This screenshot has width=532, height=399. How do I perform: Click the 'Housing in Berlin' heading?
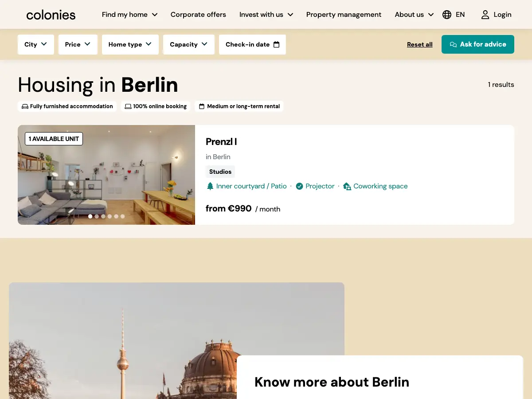(x=98, y=85)
